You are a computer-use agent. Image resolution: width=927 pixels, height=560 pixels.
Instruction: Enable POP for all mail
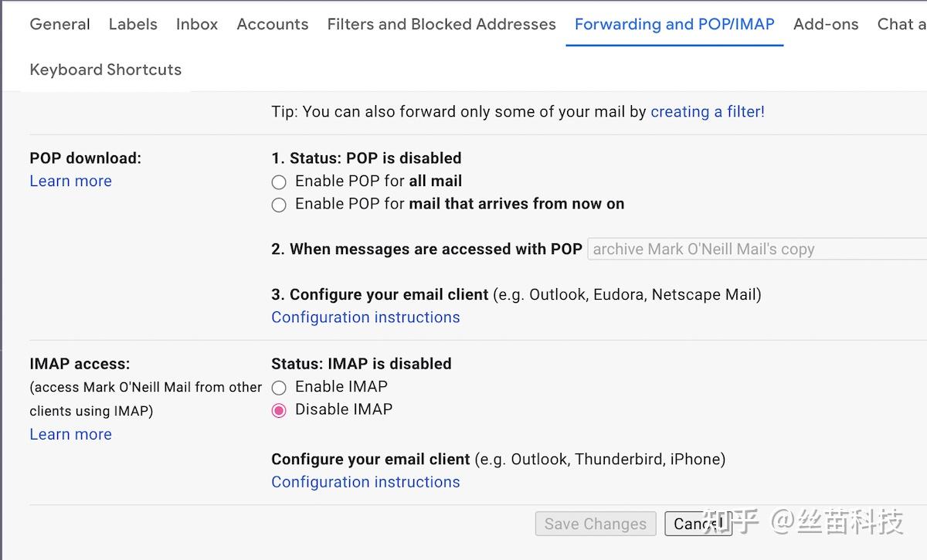tap(279, 182)
